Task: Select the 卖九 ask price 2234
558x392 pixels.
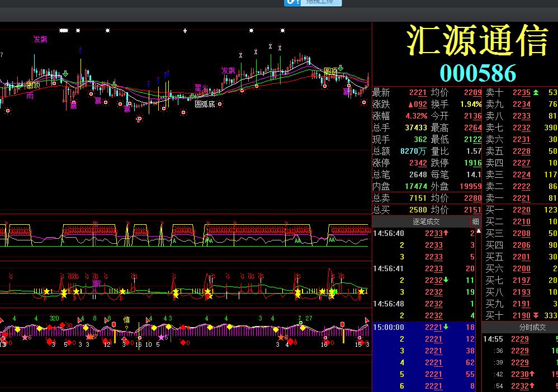Action: [521, 105]
